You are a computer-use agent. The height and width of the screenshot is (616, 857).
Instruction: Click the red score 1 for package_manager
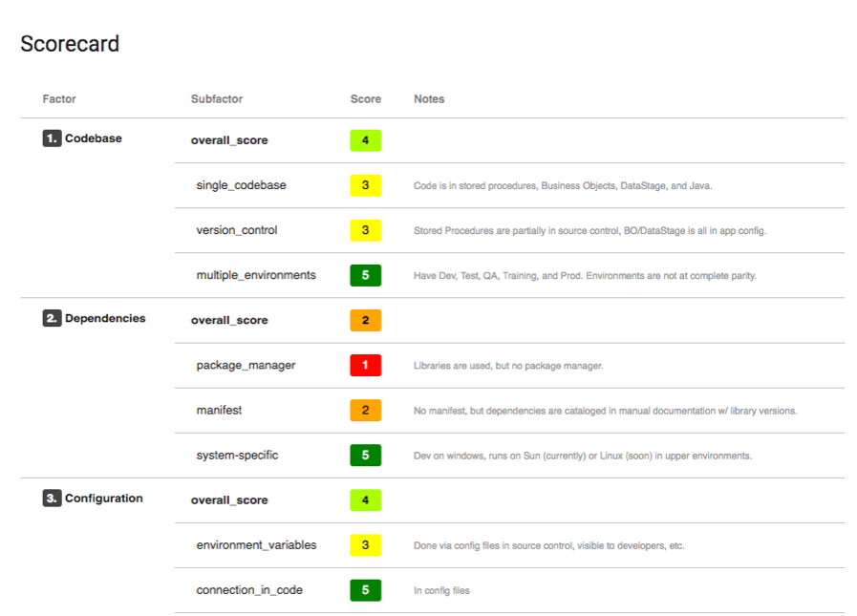pos(366,365)
